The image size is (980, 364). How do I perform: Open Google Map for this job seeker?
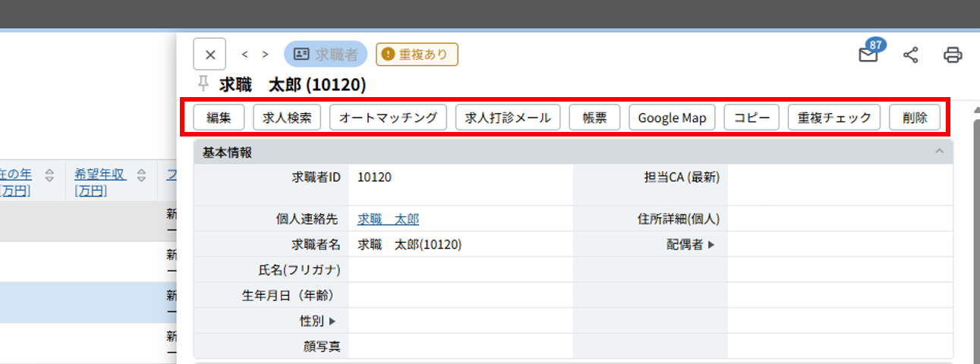click(x=672, y=118)
